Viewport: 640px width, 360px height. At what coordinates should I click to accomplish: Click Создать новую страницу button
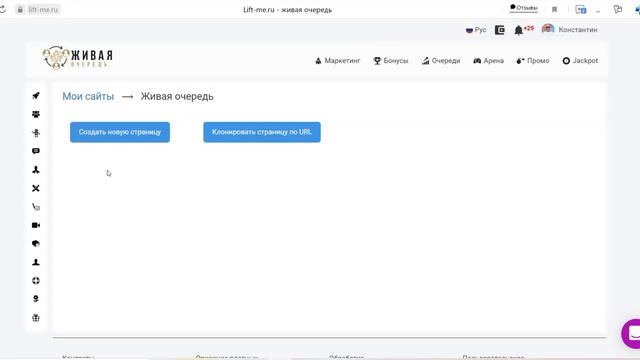[120, 132]
